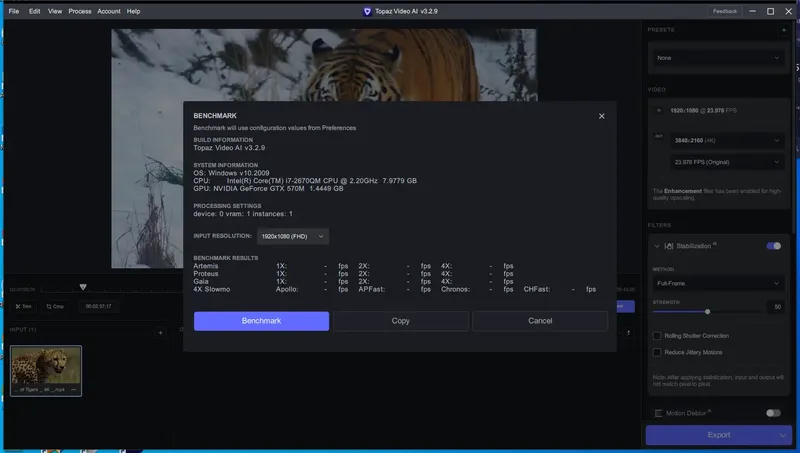Screen dimensions: 800x453
Task: Open the File menu
Action: [x=14, y=11]
